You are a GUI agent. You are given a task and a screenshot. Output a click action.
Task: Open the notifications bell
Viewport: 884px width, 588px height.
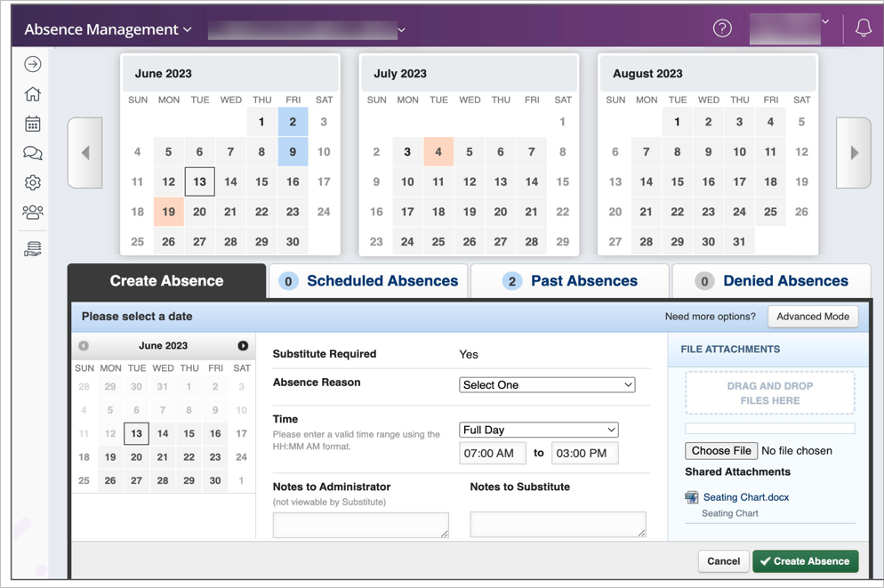[x=863, y=28]
